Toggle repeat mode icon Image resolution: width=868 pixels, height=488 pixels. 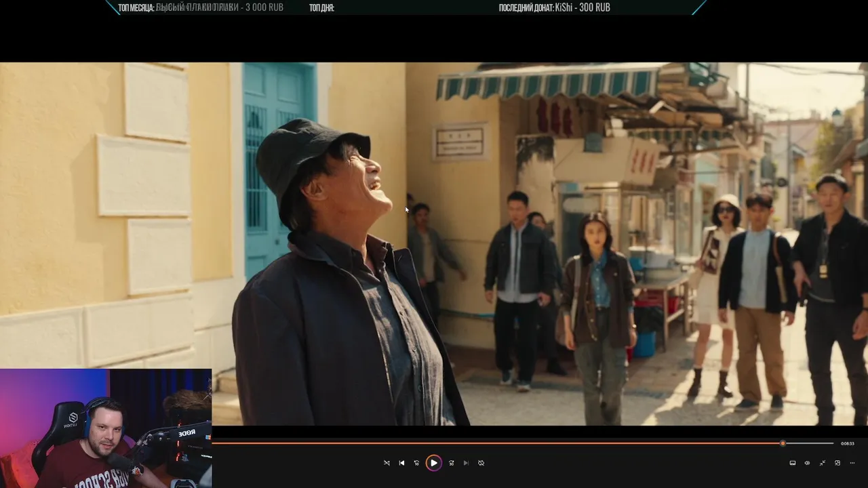(x=481, y=463)
